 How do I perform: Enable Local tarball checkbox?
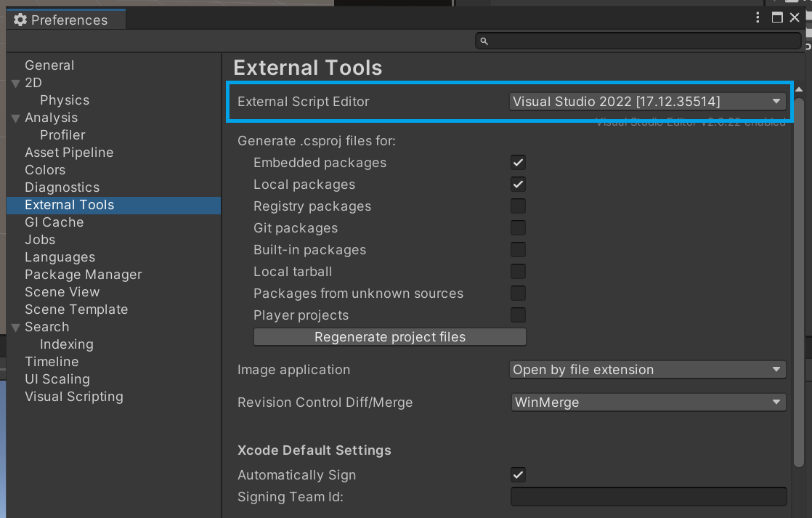[518, 272]
